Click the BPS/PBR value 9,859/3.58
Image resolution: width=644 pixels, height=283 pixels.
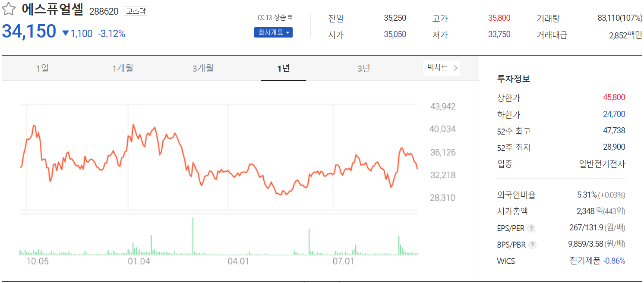tap(585, 245)
